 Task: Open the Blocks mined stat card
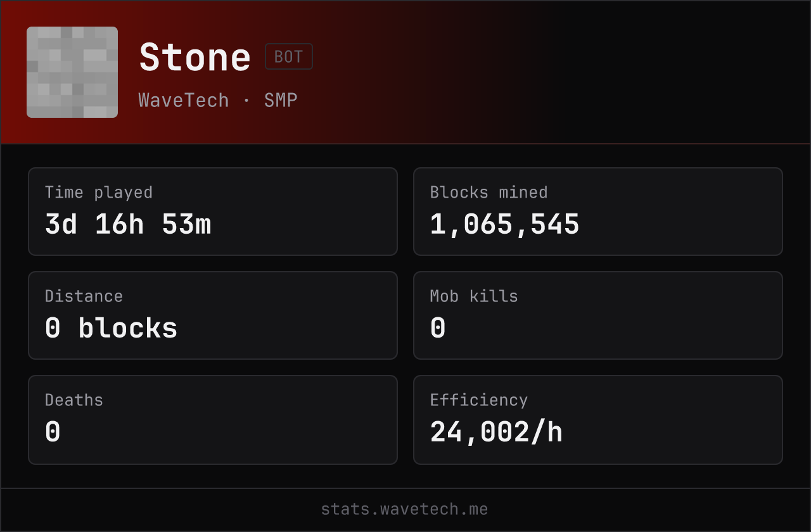(x=598, y=212)
